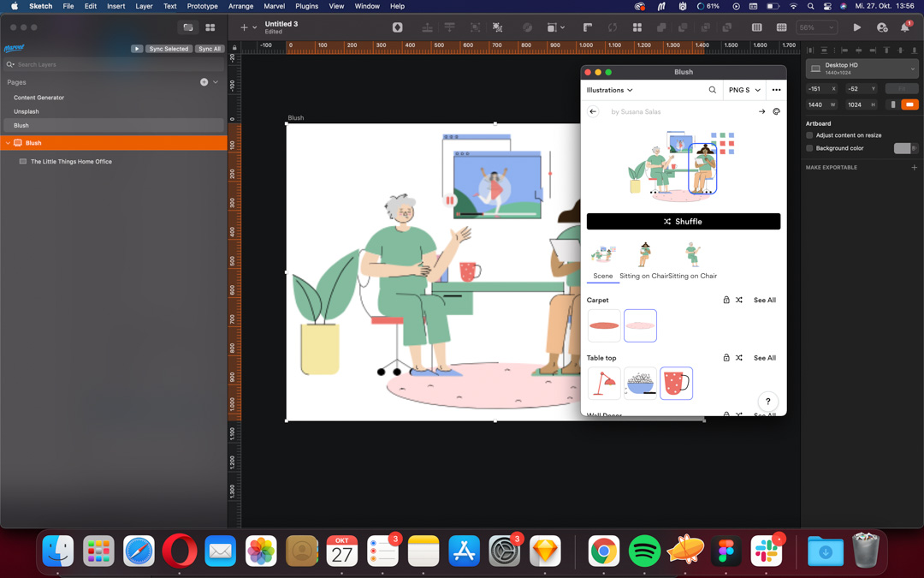Choose the pink carpet swatch
The width and height of the screenshot is (924, 578).
[640, 325]
